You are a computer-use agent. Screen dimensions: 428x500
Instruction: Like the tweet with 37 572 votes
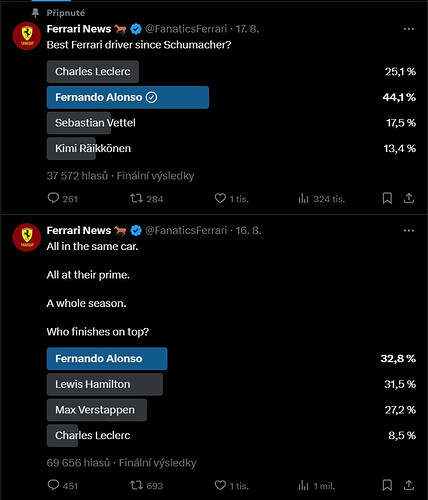pos(231,199)
